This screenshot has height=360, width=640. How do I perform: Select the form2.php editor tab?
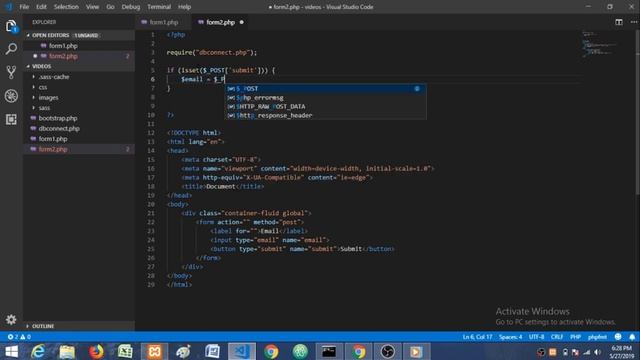coord(220,22)
